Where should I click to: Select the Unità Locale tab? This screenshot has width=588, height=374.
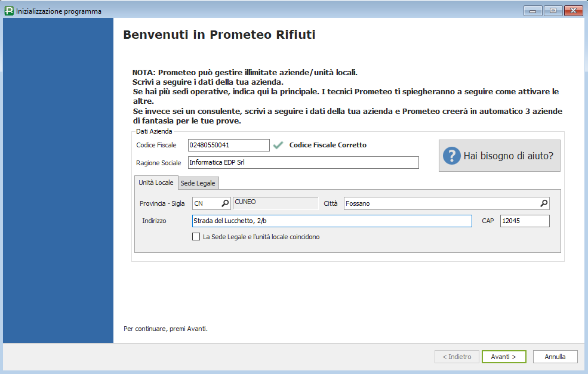pos(156,183)
